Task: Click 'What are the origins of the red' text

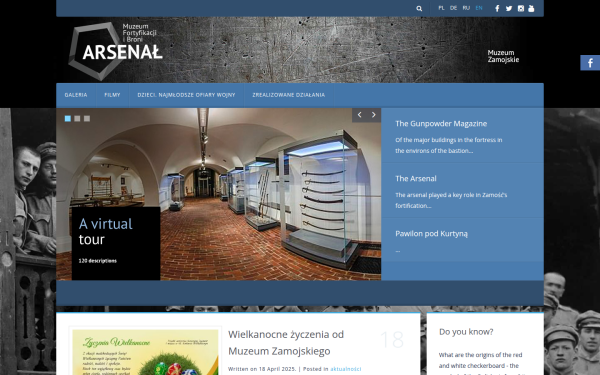Action: click(480, 355)
